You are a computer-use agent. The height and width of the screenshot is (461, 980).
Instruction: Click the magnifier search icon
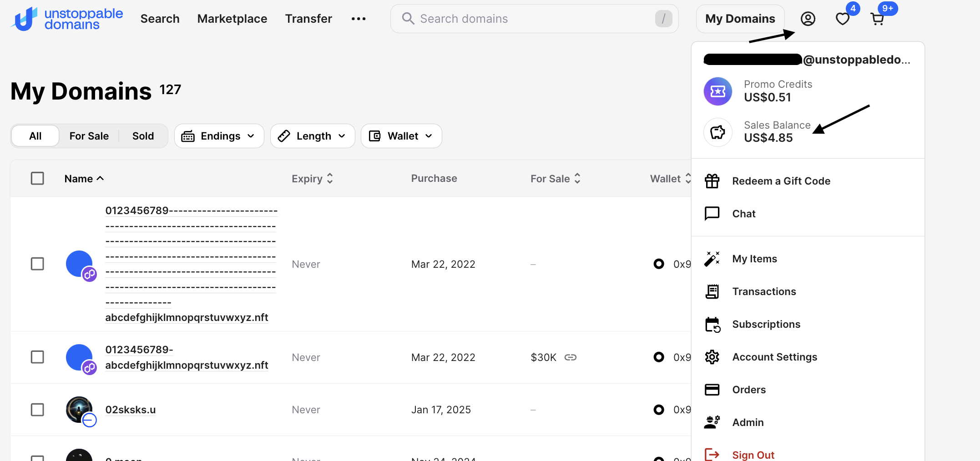408,19
